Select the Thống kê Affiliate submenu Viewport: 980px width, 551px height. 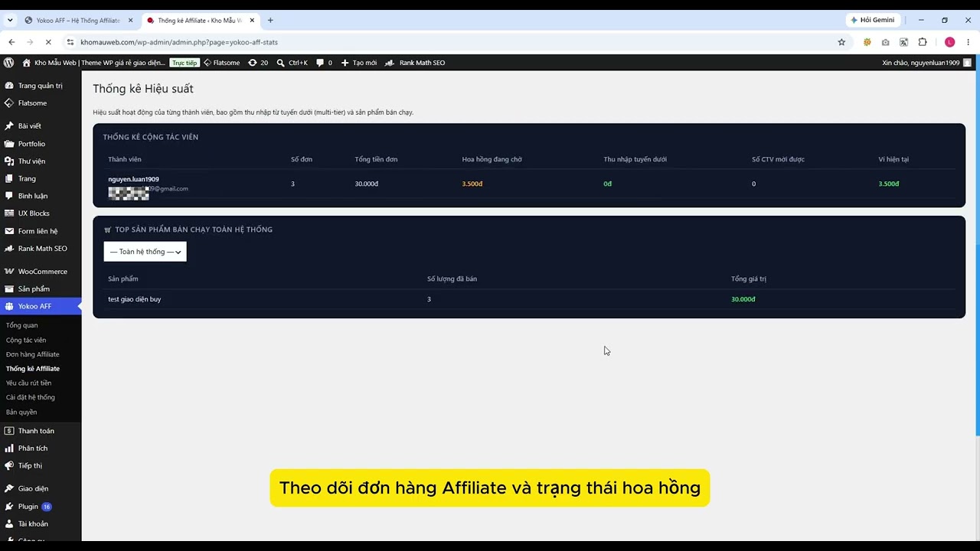[33, 369]
